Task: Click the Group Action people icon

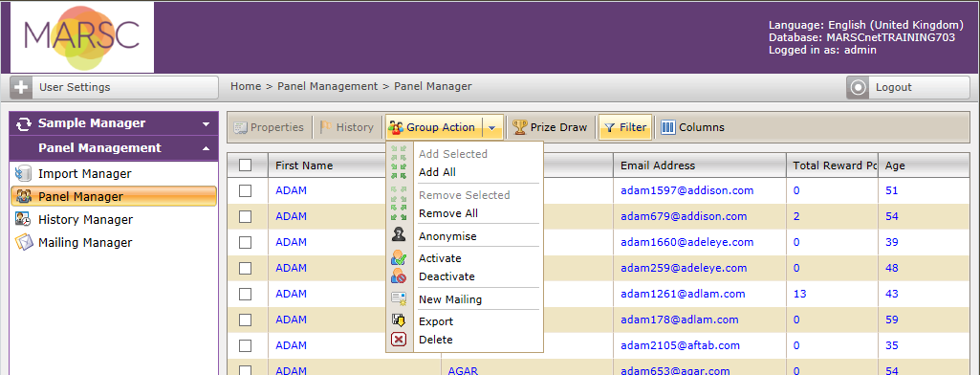Action: point(395,128)
